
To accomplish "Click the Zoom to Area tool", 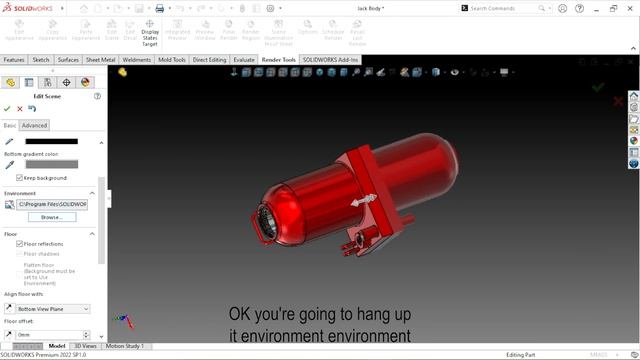I will click(368, 72).
